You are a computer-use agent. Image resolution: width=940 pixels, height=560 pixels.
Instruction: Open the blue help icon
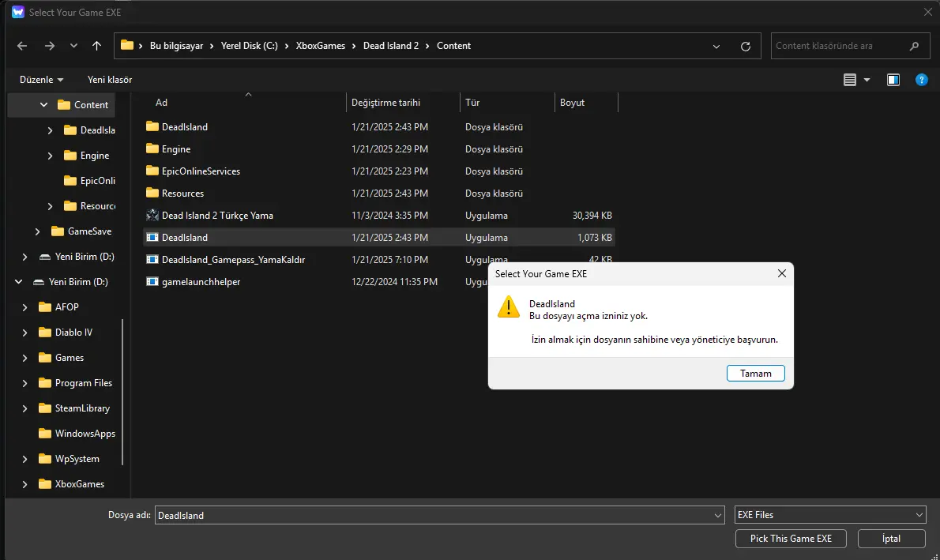pyautogui.click(x=921, y=80)
